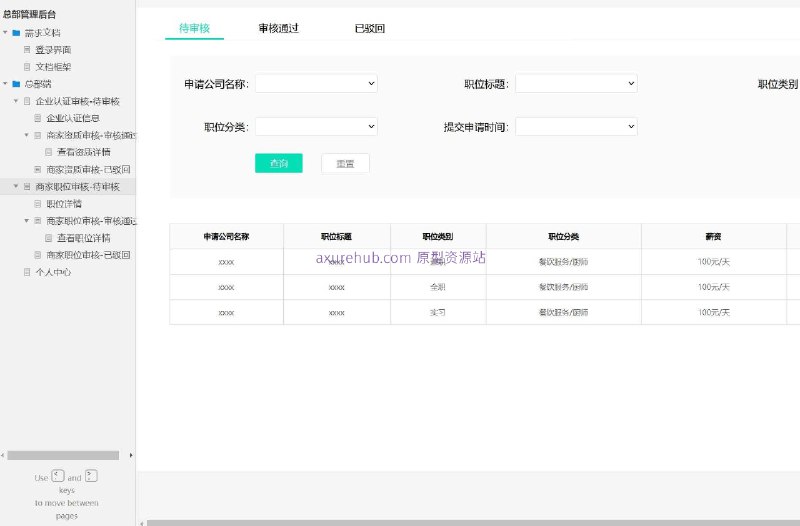Image resolution: width=800 pixels, height=526 pixels.
Task: Click the 总部端 folder icon
Action: click(x=16, y=84)
